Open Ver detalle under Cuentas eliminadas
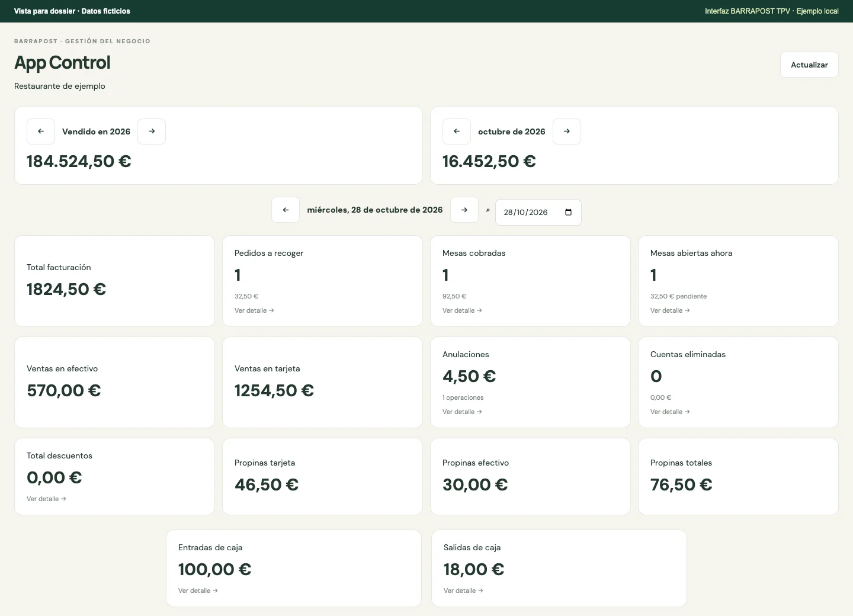The width and height of the screenshot is (853, 616). click(x=670, y=412)
